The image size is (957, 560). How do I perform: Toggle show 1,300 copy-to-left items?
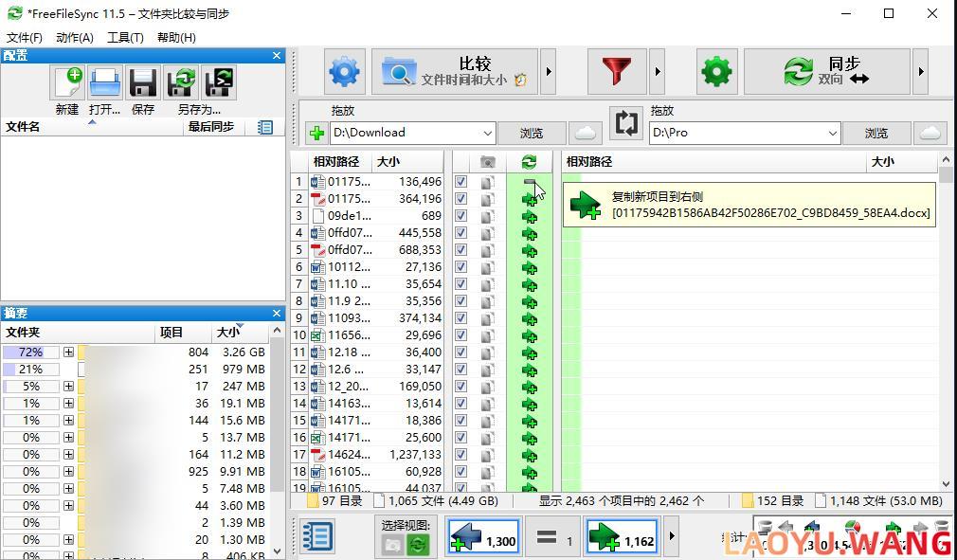point(483,538)
